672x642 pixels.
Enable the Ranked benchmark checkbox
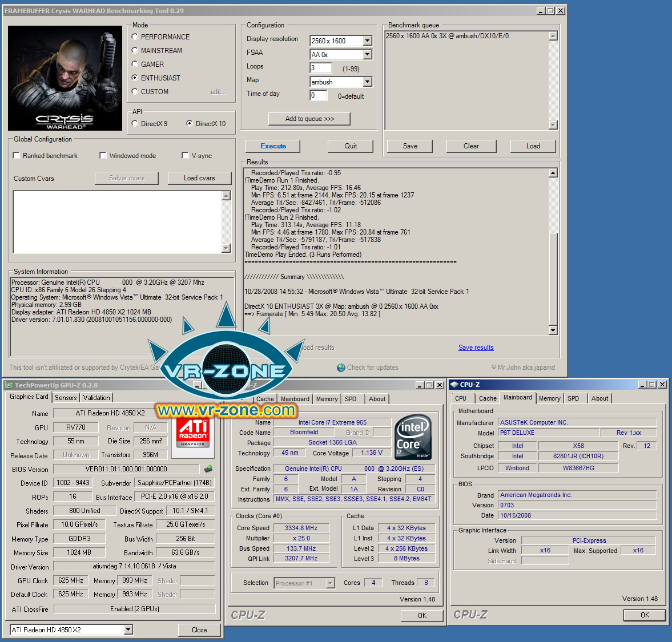click(x=17, y=155)
